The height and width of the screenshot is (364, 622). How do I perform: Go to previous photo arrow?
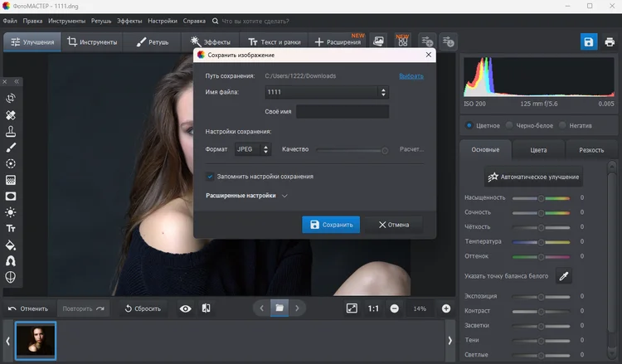tap(262, 308)
